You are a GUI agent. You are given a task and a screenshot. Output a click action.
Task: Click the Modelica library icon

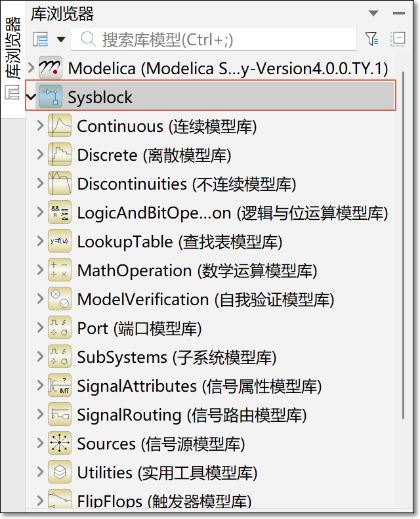(50, 68)
